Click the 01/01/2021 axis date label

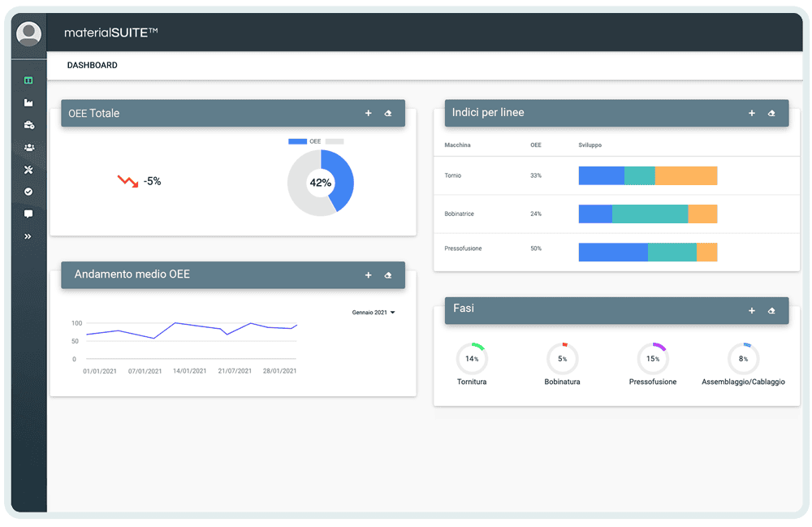coord(99,372)
